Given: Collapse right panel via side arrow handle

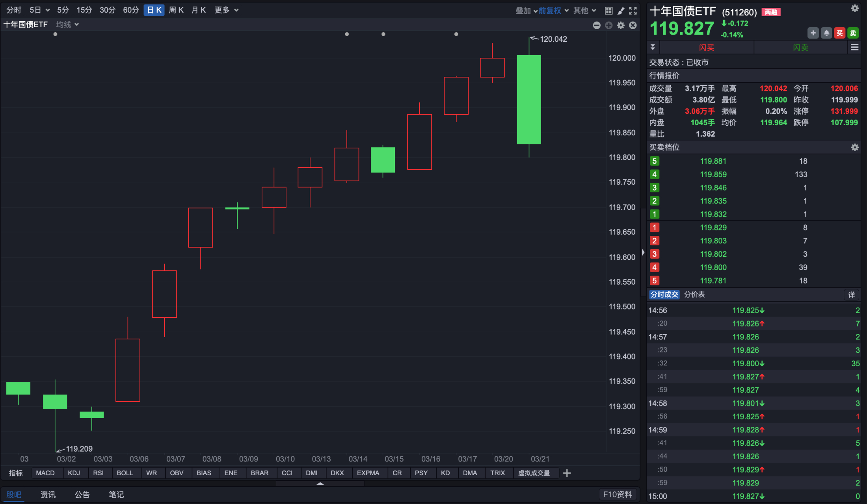Looking at the screenshot, I should 643,252.
